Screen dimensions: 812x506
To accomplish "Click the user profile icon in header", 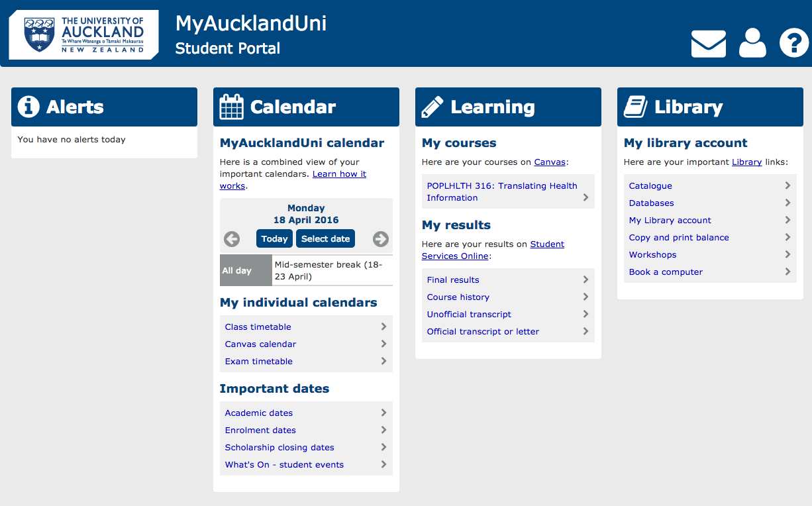I will [752, 44].
